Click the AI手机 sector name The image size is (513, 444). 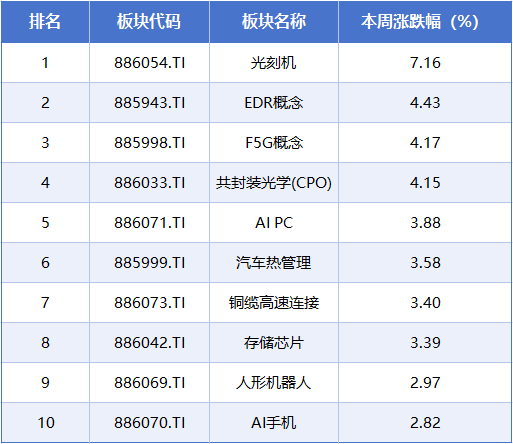point(274,423)
